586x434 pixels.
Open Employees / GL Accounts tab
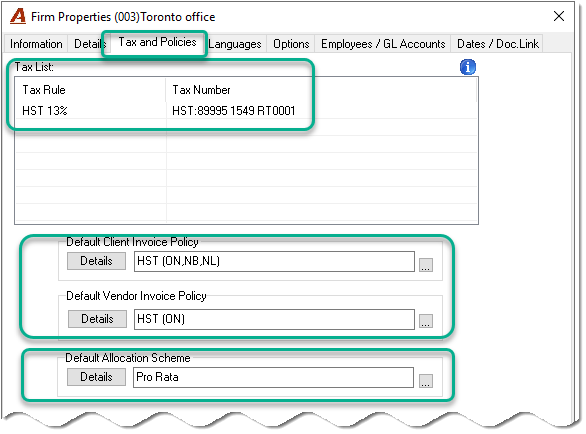point(383,44)
